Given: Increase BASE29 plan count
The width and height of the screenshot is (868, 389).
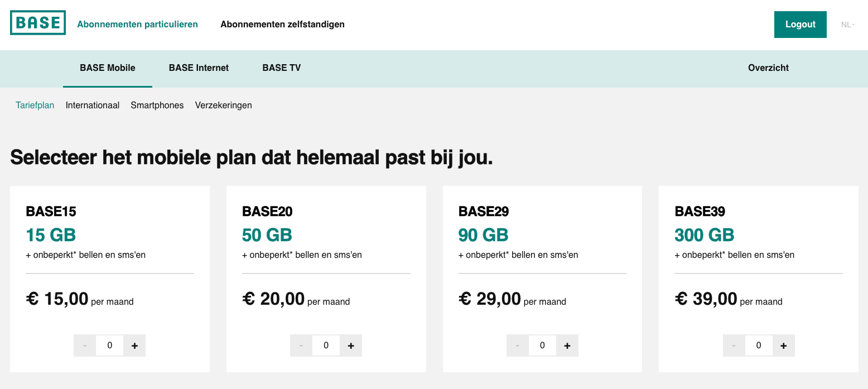Looking at the screenshot, I should click(567, 345).
